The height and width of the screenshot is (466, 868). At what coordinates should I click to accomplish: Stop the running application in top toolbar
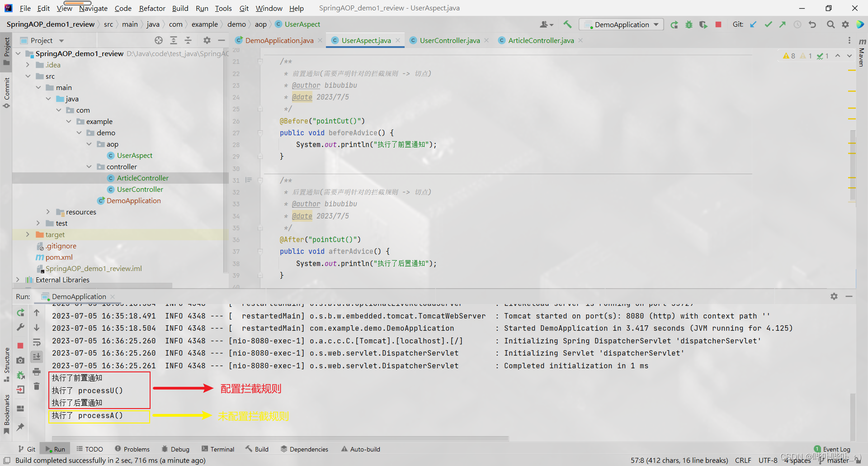tap(718, 24)
